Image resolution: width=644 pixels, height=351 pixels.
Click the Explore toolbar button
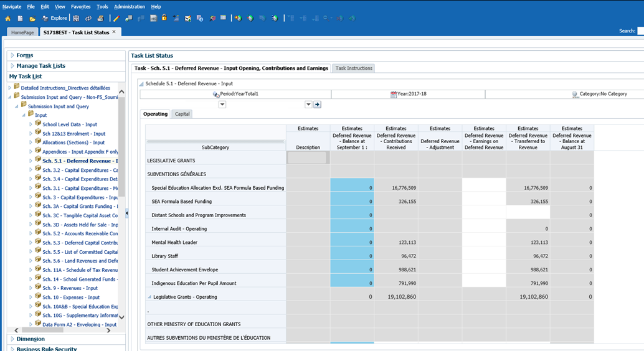55,19
